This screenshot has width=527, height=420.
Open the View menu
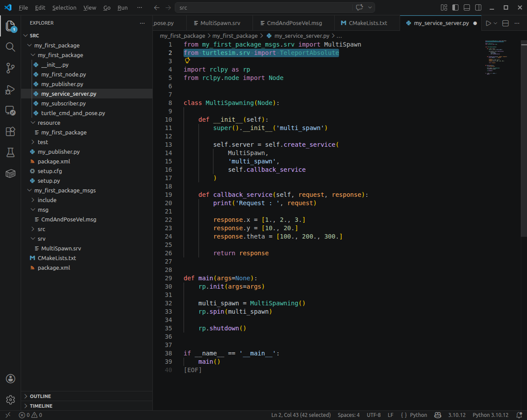[90, 7]
